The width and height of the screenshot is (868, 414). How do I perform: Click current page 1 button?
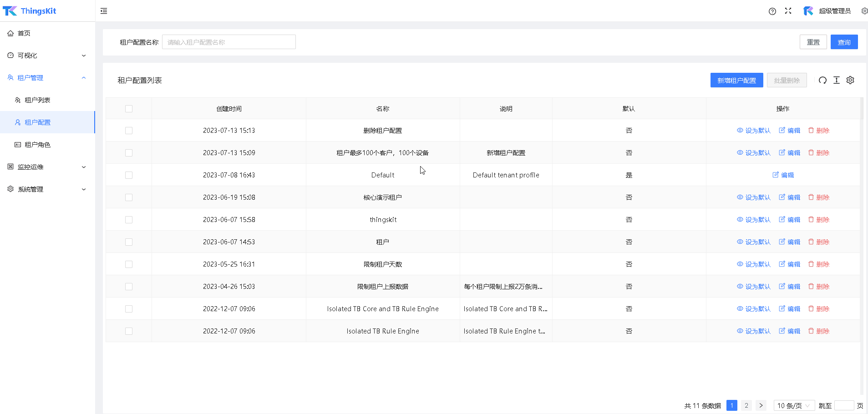[x=732, y=405]
